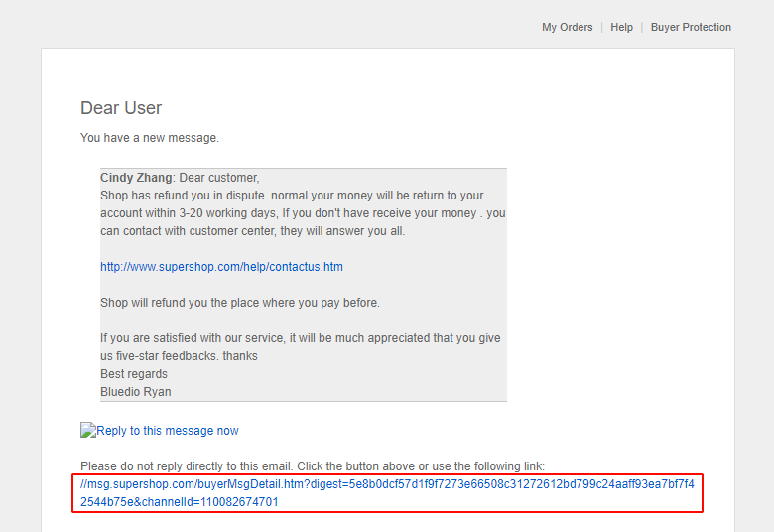The image size is (774, 532).
Task: Click the line mentioning 3-20 working days
Action: pos(303,213)
